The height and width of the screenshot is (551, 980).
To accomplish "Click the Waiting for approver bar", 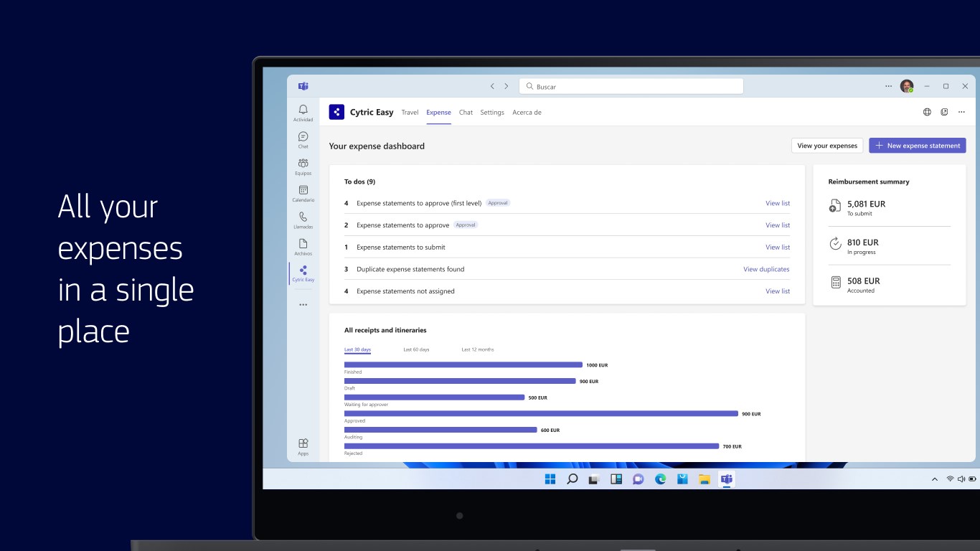I will pos(434,397).
